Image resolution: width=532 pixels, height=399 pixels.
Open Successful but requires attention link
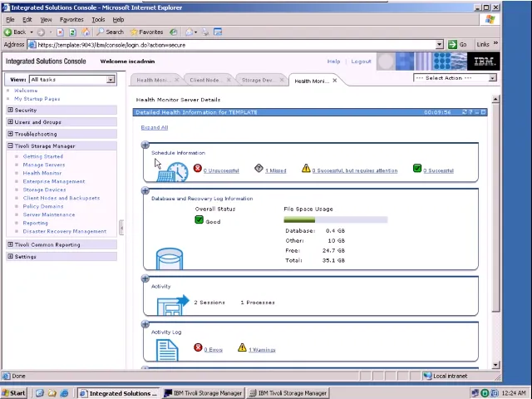click(355, 170)
